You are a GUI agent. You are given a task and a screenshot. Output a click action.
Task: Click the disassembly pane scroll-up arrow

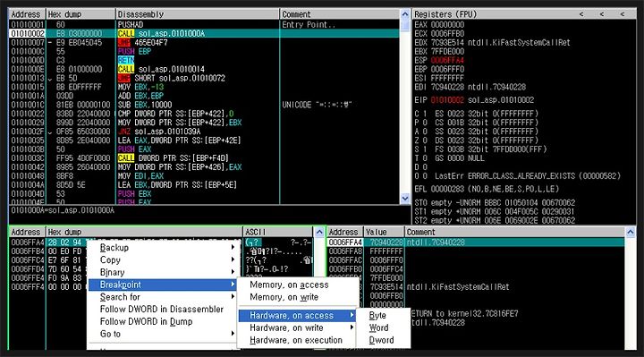405,14
